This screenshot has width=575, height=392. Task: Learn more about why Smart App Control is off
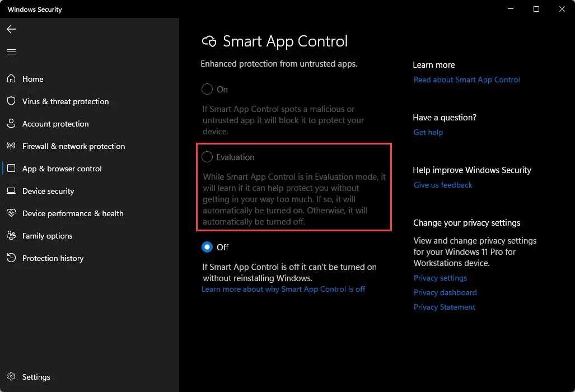tap(283, 289)
